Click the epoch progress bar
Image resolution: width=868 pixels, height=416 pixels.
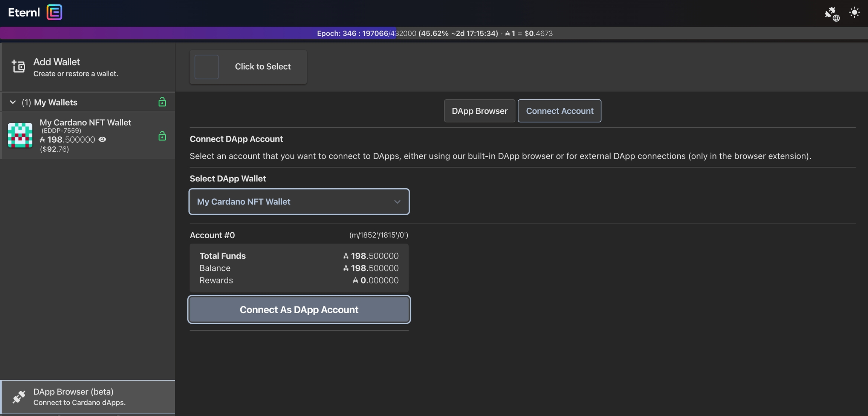coord(434,33)
